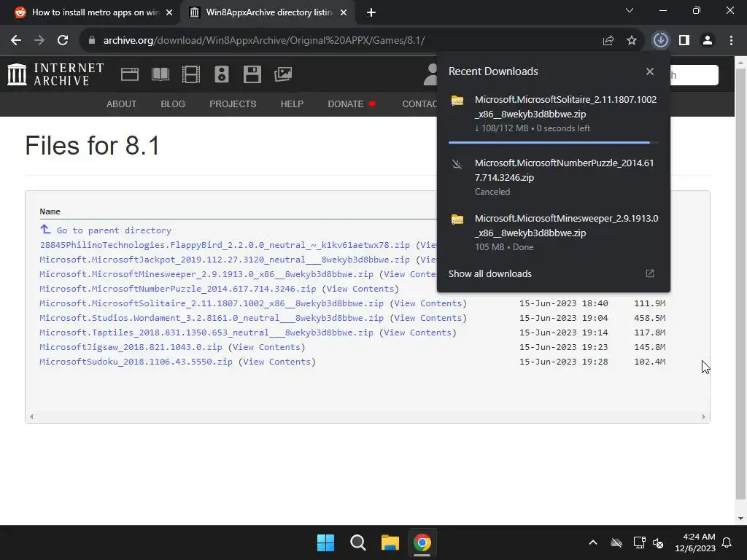Screen dimensions: 747x560
Task: Select the Win8AppxArchive directory listing tab
Action: coord(268,12)
